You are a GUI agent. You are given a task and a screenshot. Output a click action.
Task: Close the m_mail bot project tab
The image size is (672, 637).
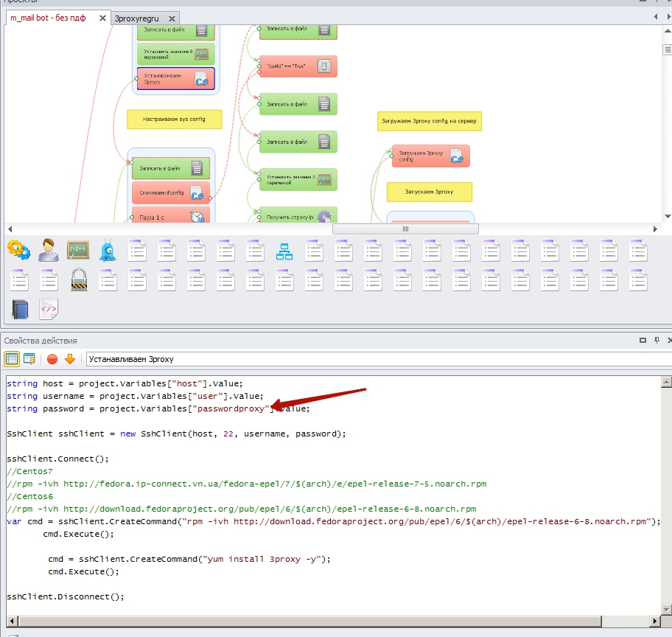(x=102, y=18)
